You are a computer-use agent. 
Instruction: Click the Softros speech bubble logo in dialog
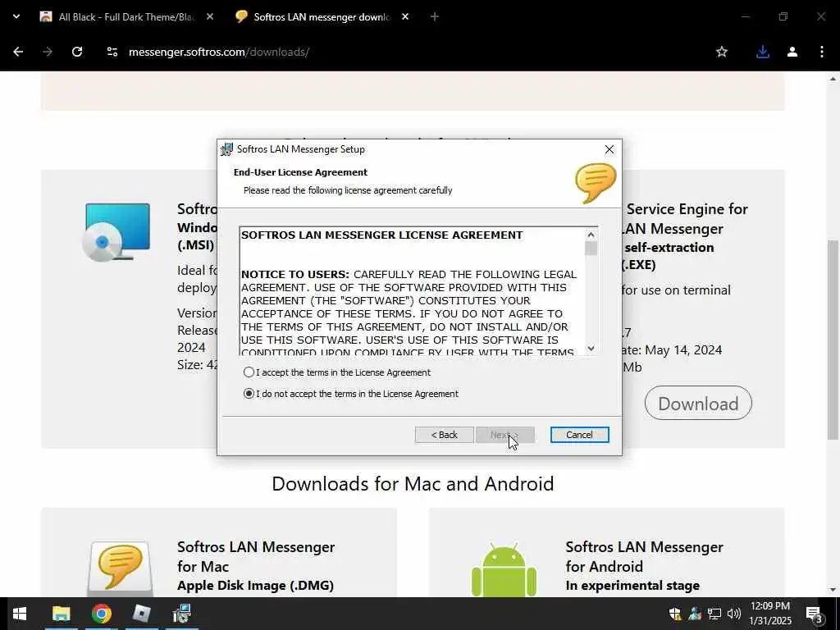pyautogui.click(x=596, y=183)
